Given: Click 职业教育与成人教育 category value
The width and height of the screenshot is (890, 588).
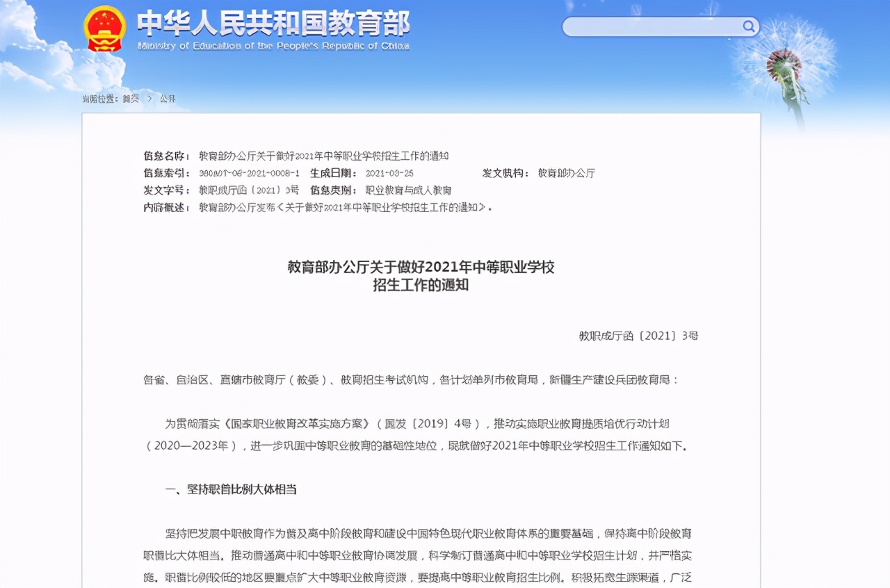Looking at the screenshot, I should [408, 190].
